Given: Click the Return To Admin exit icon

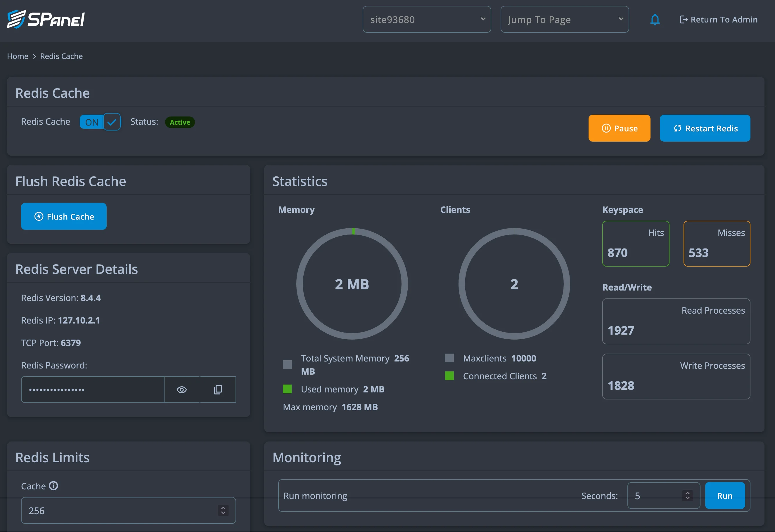Looking at the screenshot, I should pyautogui.click(x=683, y=20).
